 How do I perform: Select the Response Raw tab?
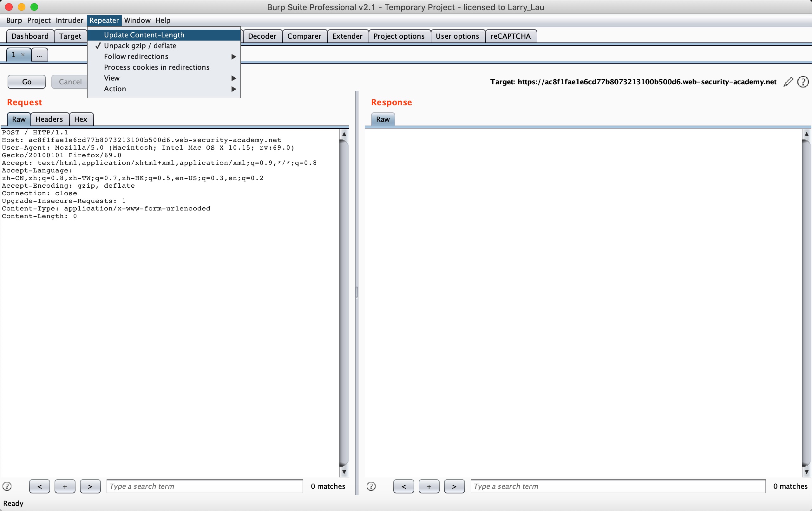coord(383,119)
